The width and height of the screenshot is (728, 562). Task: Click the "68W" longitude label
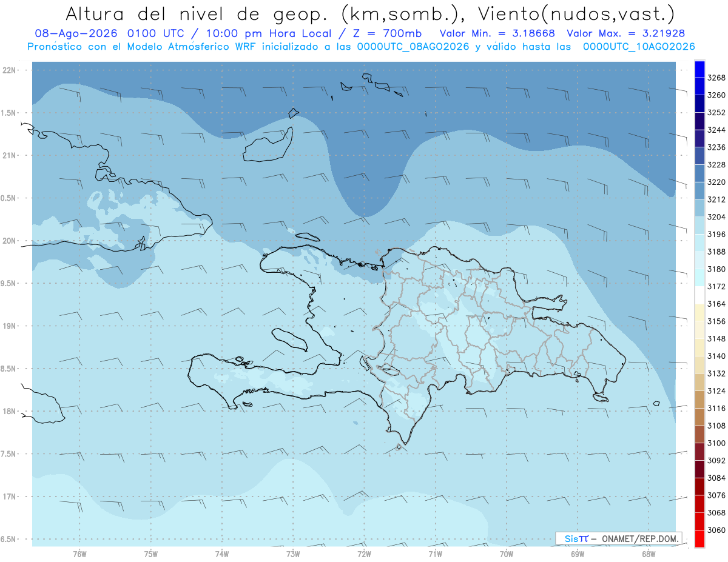pyautogui.click(x=649, y=554)
